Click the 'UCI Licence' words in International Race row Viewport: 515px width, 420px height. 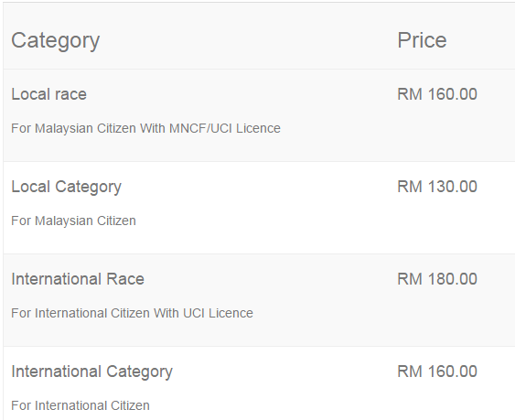tap(218, 313)
